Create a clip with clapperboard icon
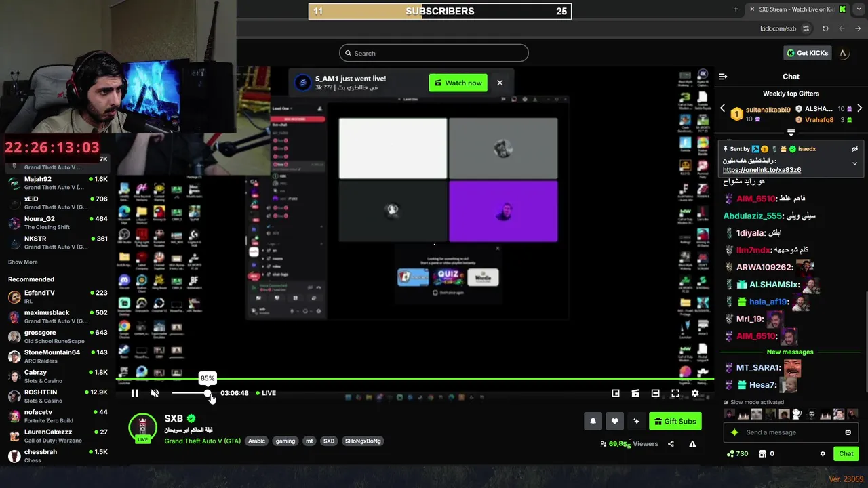868x488 pixels. (635, 393)
